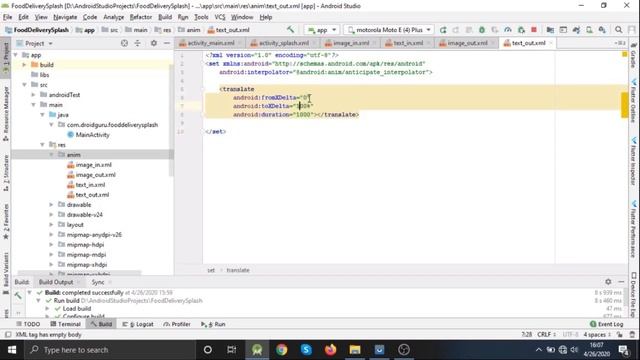640x360 pixels.
Task: Open the AVD Manager icon
Action: 589,30
